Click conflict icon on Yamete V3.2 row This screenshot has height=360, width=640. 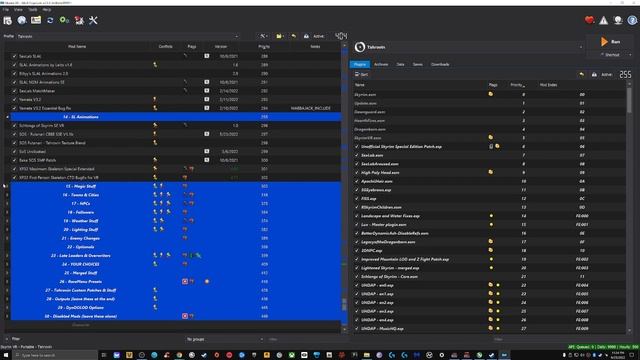(155, 99)
